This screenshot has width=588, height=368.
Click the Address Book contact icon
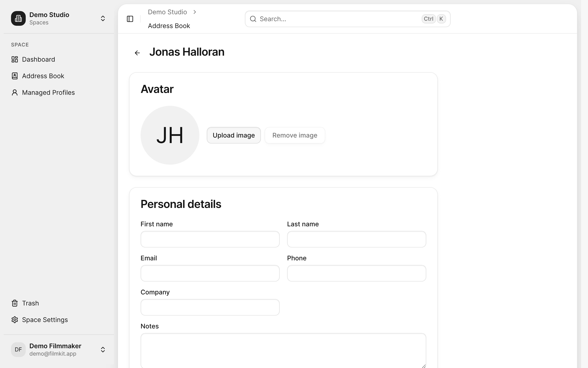[x=14, y=76]
